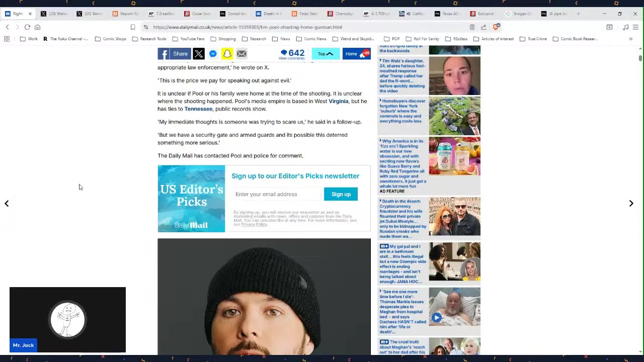Switch to the AP '7.0 earthq' tab

pyautogui.click(x=162, y=14)
